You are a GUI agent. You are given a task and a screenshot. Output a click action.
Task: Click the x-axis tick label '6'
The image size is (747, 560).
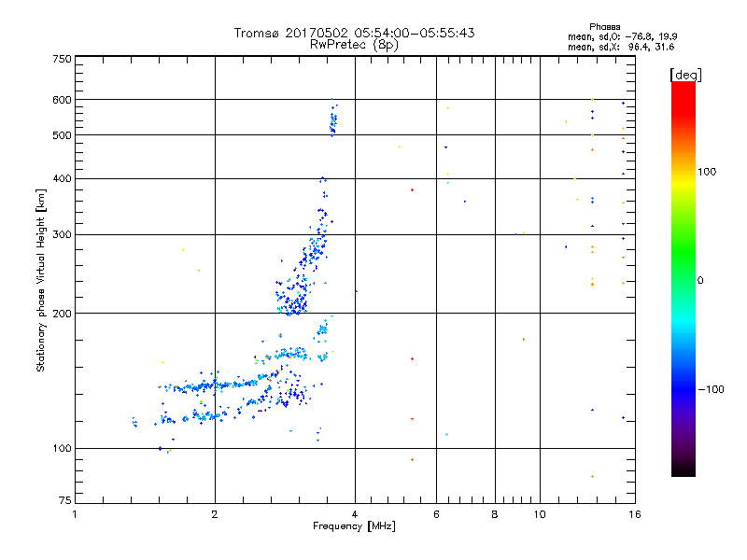[x=436, y=514]
